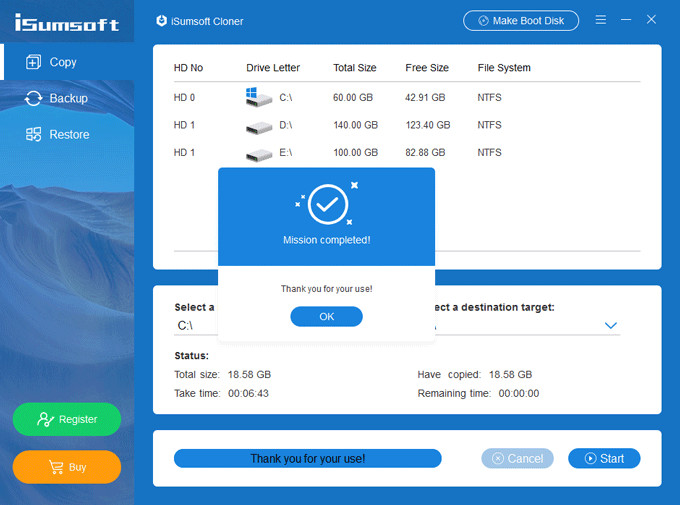This screenshot has width=680, height=505.
Task: Click Make Boot Disk button
Action: click(x=521, y=21)
